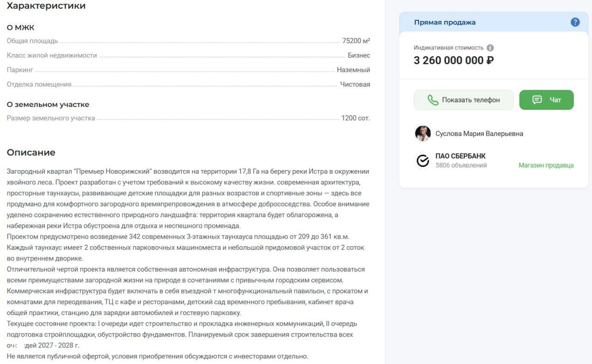Click the seller name Суслова Мария Валерьевна
Image resolution: width=592 pixels, height=364 pixels.
[479, 133]
